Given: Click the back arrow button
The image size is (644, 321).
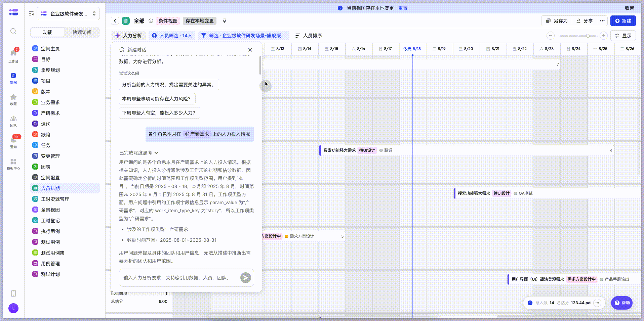Looking at the screenshot, I should (x=115, y=21).
